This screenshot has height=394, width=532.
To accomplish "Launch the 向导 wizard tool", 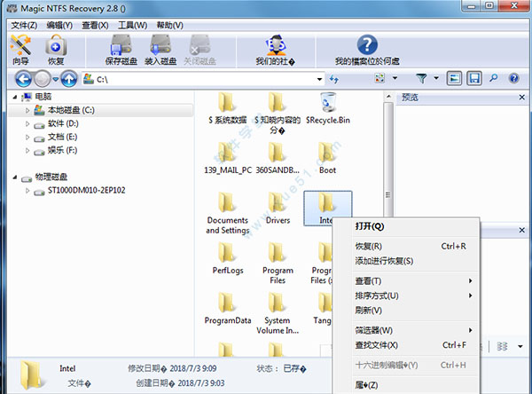I will 20,50.
